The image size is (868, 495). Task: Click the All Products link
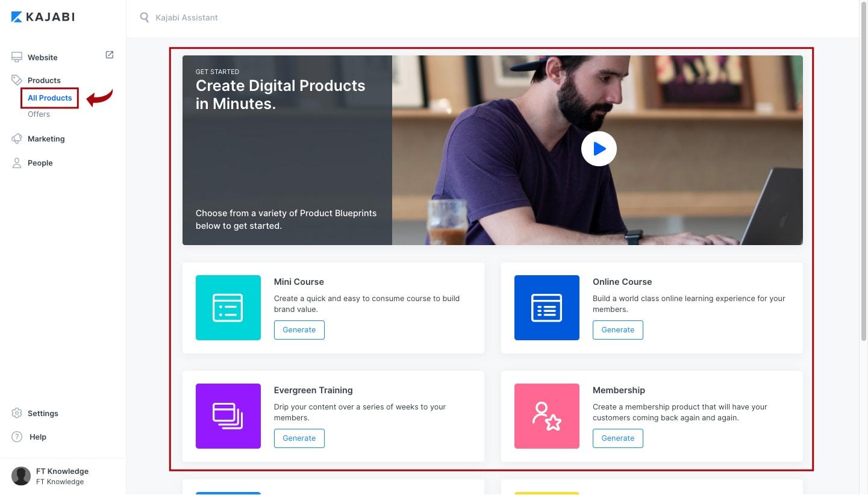[49, 98]
